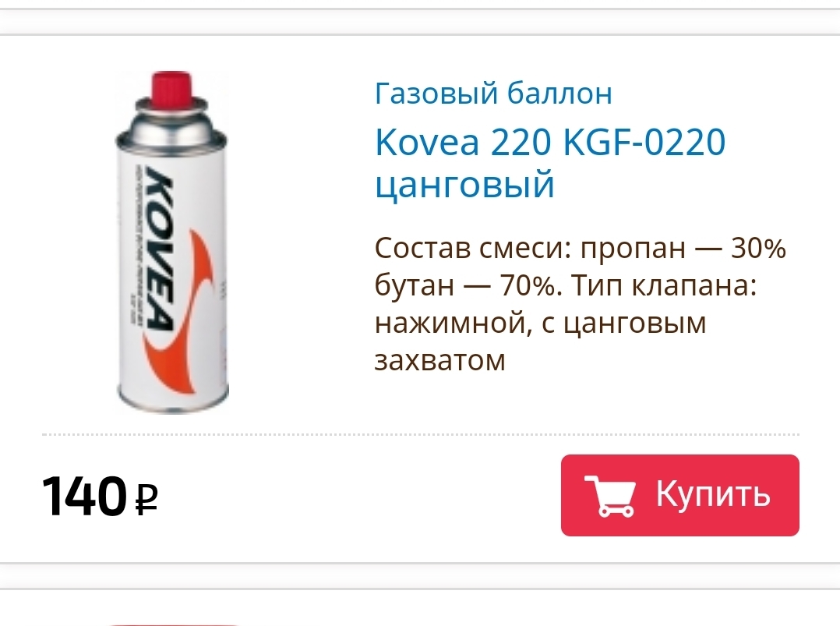840x626 pixels.
Task: Click the бутан — 70% description line
Action: pos(464,285)
